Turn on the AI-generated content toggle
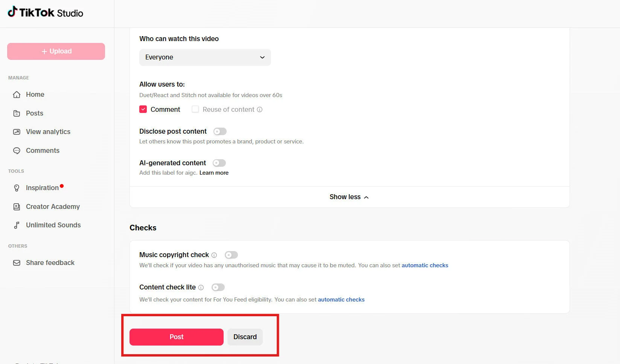The height and width of the screenshot is (364, 620). point(219,163)
